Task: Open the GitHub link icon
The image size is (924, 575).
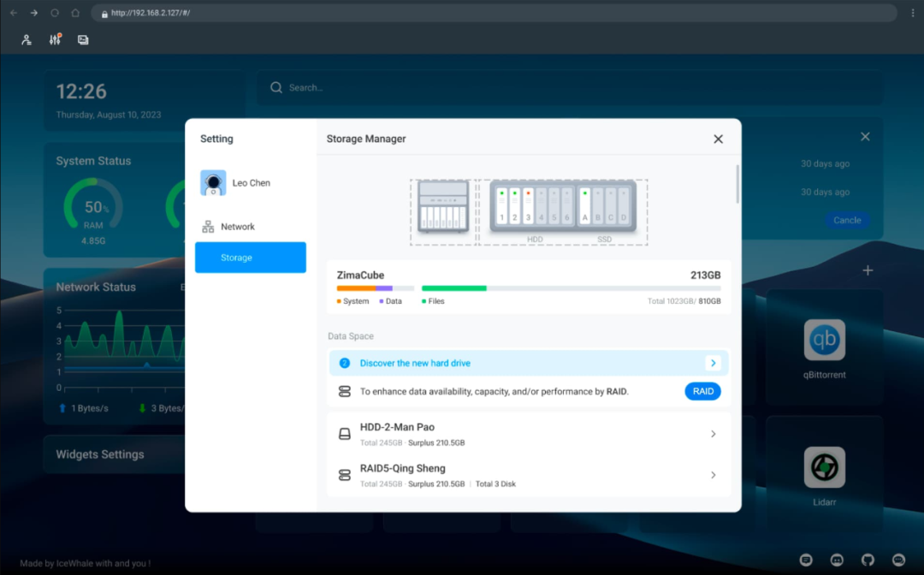Action: (868, 560)
